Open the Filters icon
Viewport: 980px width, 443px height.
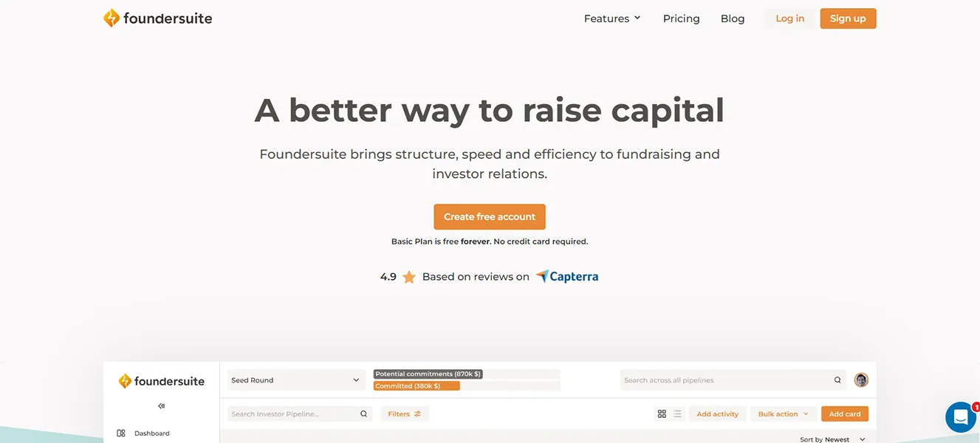coord(418,413)
